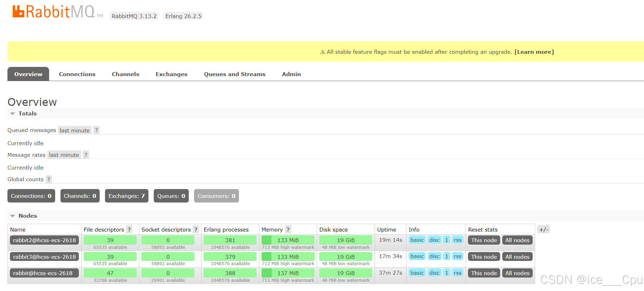This screenshot has height=291, width=644.
Task: Follow the Learn more link
Action: tap(534, 52)
